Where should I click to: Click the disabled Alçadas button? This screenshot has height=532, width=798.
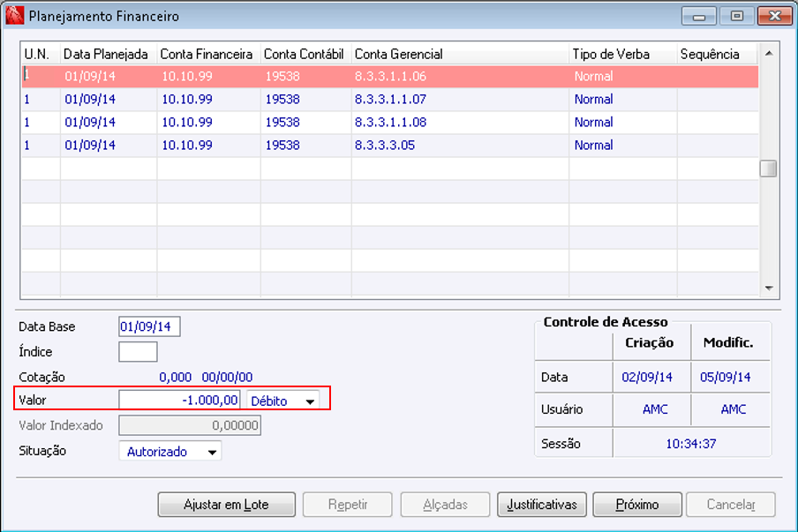pos(445,505)
